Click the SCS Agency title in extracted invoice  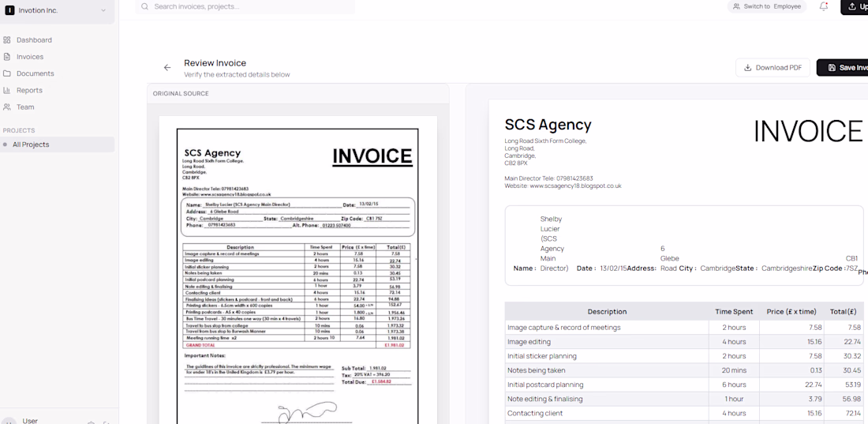[x=548, y=125]
